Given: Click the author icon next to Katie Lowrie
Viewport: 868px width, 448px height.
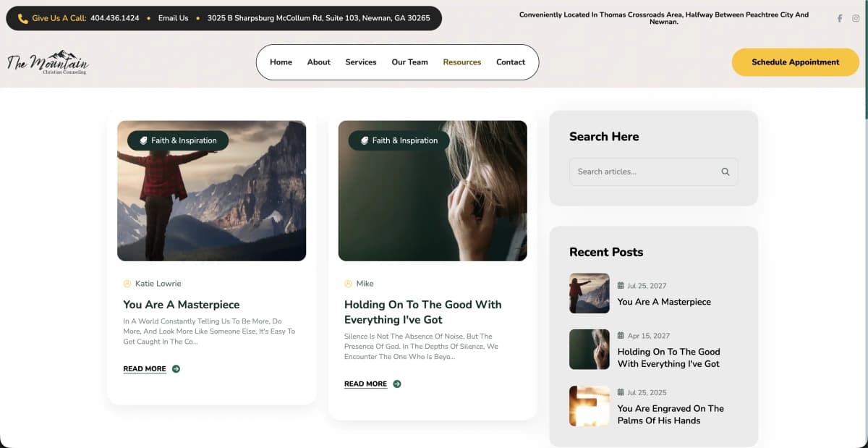Looking at the screenshot, I should (x=127, y=283).
